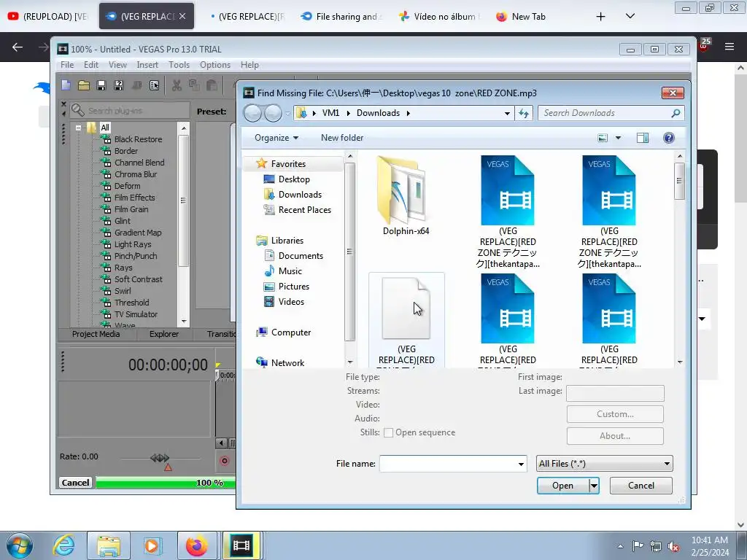Click the New folder button
This screenshot has width=747, height=560.
pos(342,138)
